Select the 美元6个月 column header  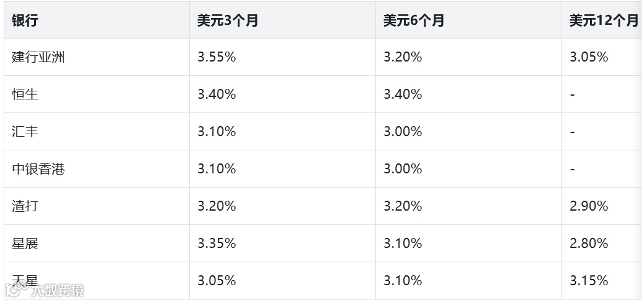pyautogui.click(x=413, y=21)
